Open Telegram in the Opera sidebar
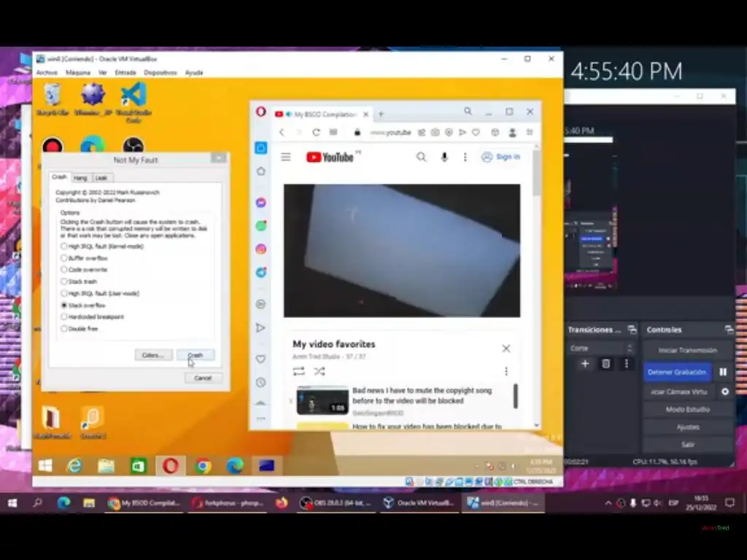747x560 pixels. coord(260,273)
